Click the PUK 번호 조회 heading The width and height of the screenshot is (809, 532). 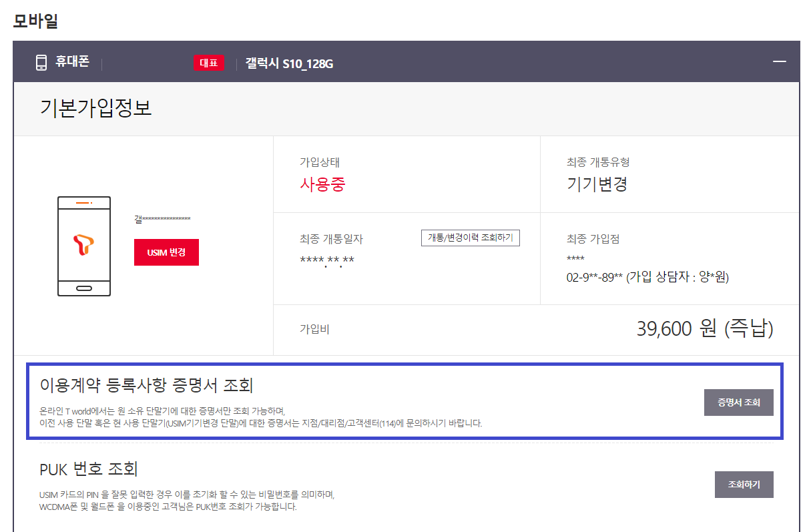89,469
